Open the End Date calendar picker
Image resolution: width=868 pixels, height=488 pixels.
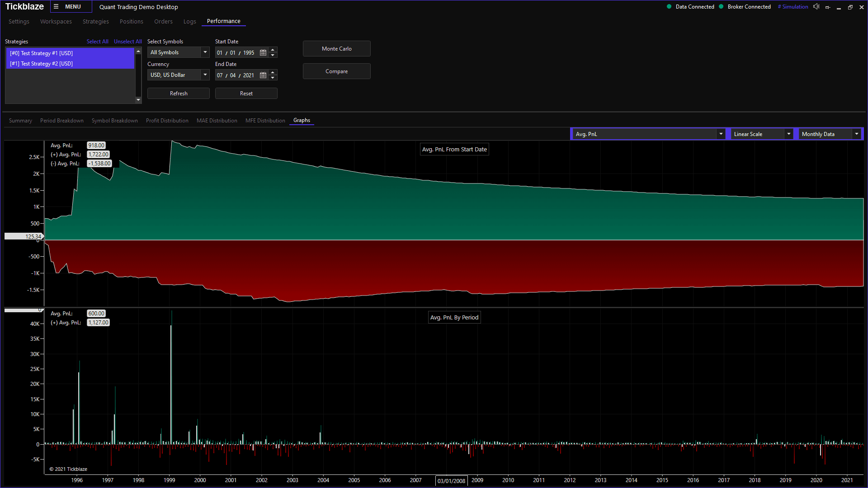[x=263, y=75]
